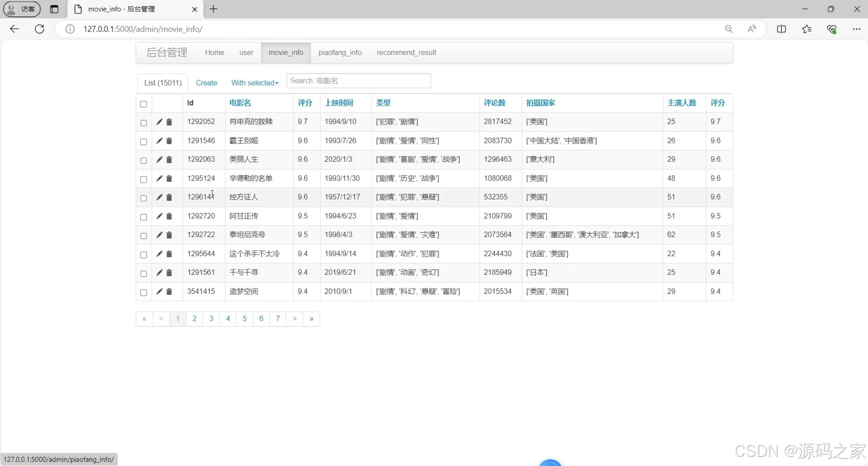This screenshot has height=466, width=868.
Task: Switch to piaofang_info tab
Action: 340,53
